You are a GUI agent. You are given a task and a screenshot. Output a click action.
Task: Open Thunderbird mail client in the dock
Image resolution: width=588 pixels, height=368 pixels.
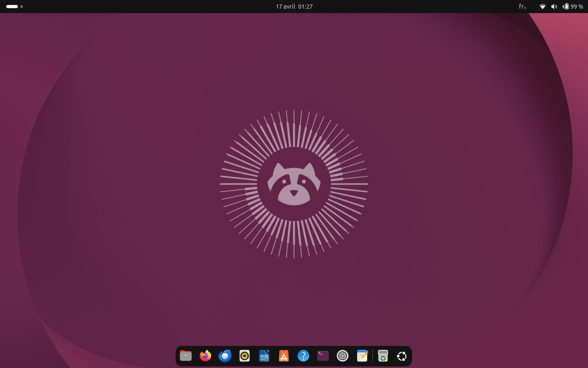[225, 356]
